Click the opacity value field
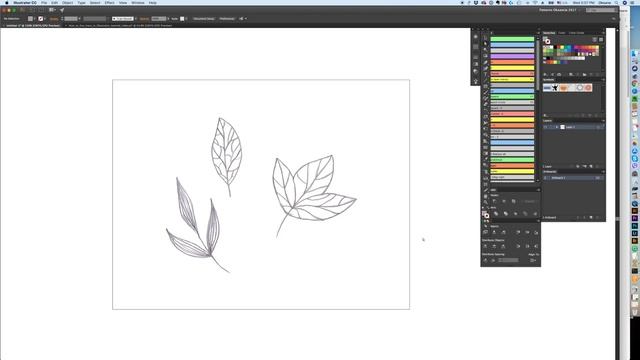 coord(158,19)
